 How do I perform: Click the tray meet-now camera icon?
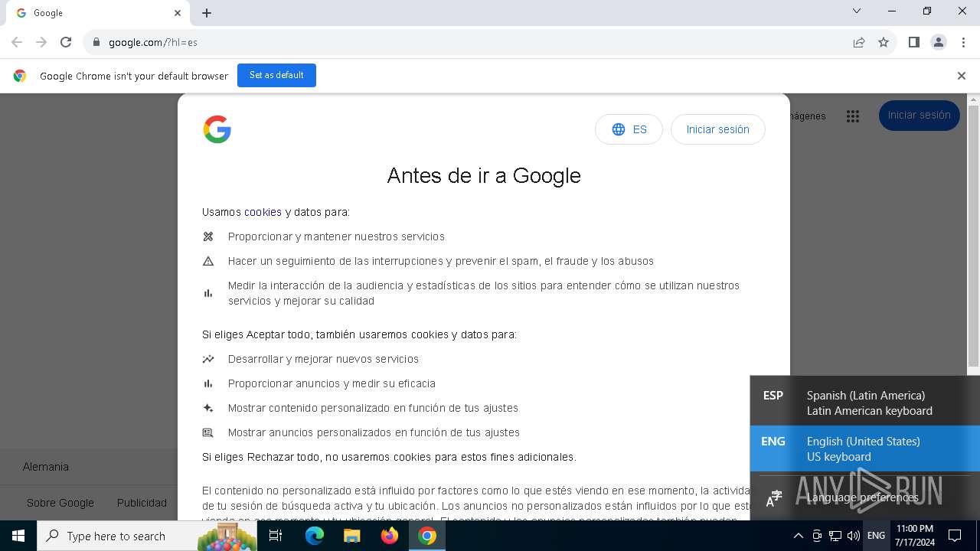click(817, 536)
